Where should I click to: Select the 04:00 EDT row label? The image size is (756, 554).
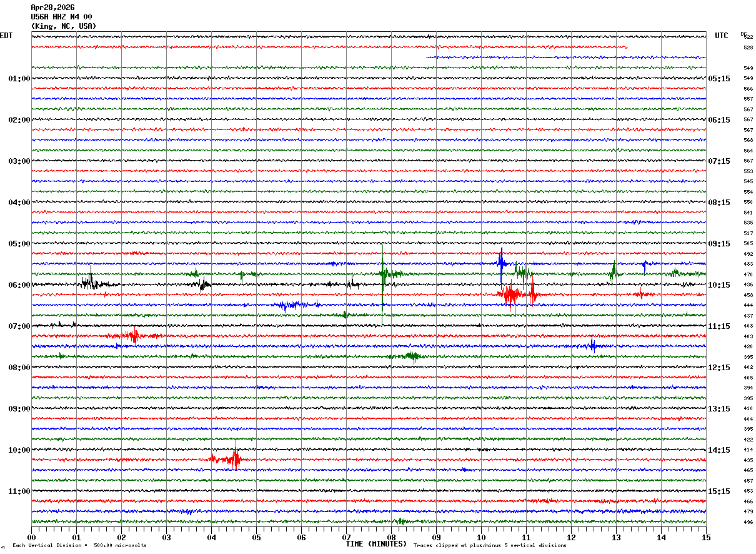click(19, 203)
